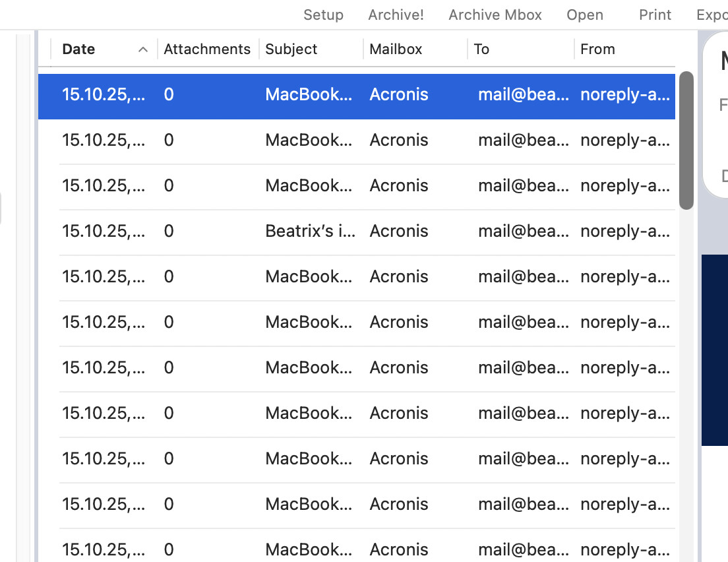Image resolution: width=728 pixels, height=562 pixels.
Task: Sort by the Mailbox column header
Action: point(396,49)
